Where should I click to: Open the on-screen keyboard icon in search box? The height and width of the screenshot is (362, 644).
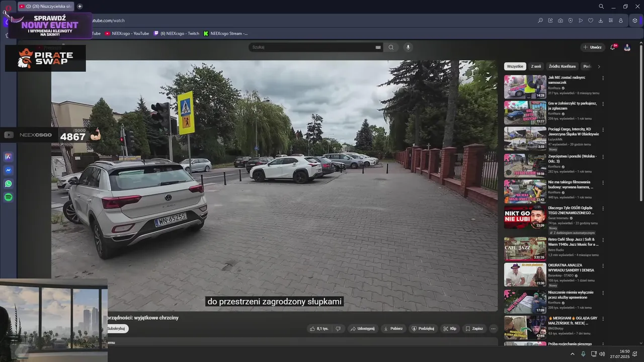pyautogui.click(x=378, y=47)
